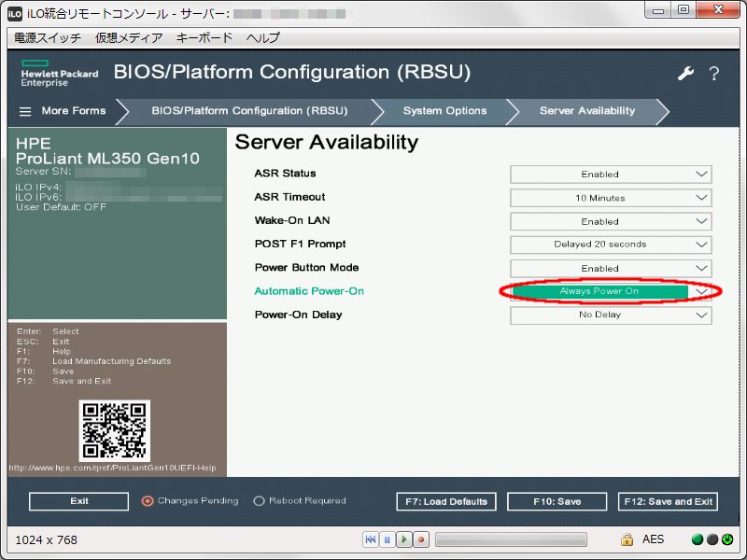
Task: Click the Power Button Mode label
Action: (307, 268)
